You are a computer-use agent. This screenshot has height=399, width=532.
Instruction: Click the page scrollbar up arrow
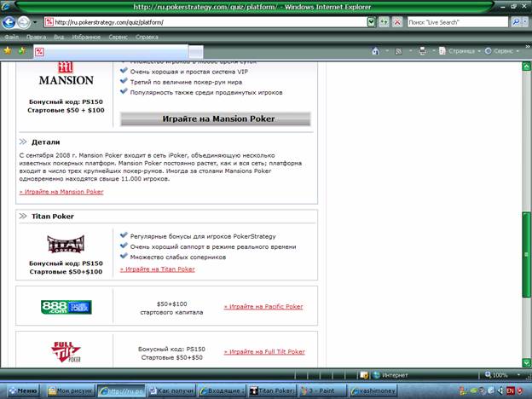[526, 66]
